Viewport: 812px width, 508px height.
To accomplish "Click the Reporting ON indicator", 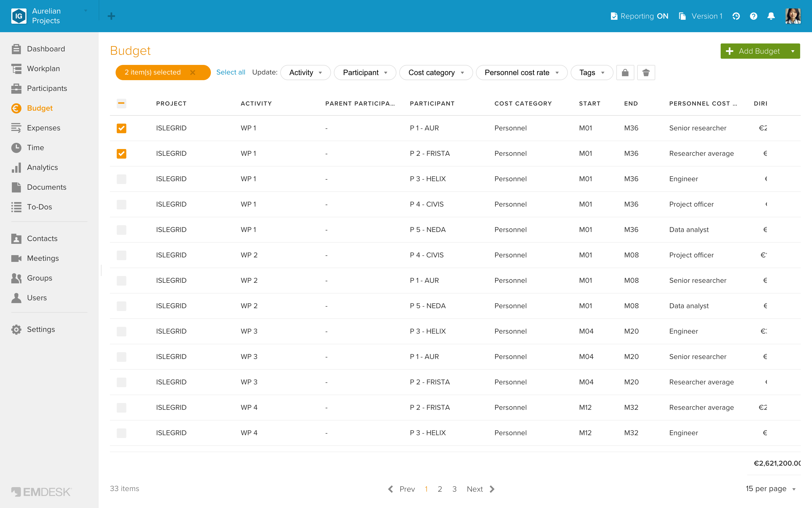I will (639, 16).
